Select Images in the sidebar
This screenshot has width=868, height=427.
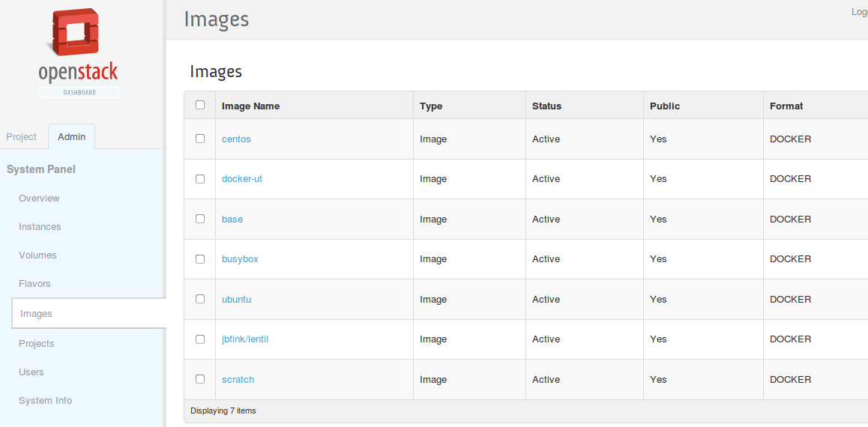tap(88, 314)
